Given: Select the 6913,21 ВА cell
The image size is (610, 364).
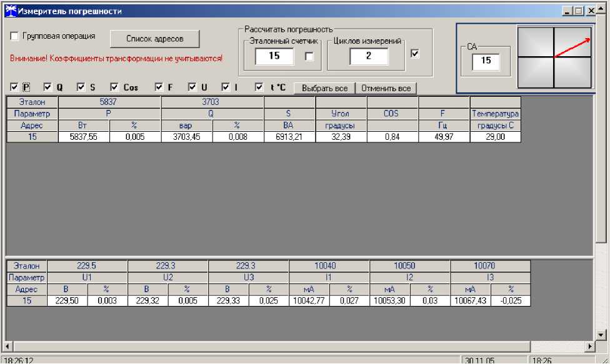Looking at the screenshot, I should click(x=289, y=137).
